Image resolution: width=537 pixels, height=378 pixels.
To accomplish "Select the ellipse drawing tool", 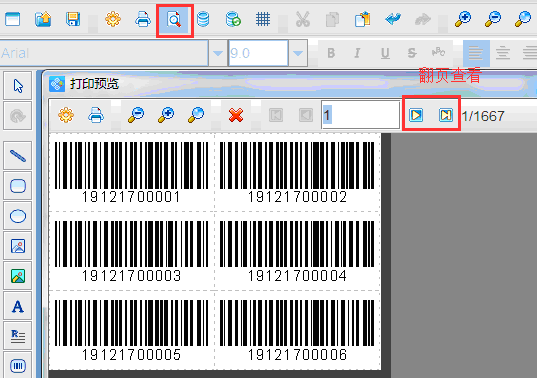I will [x=18, y=216].
